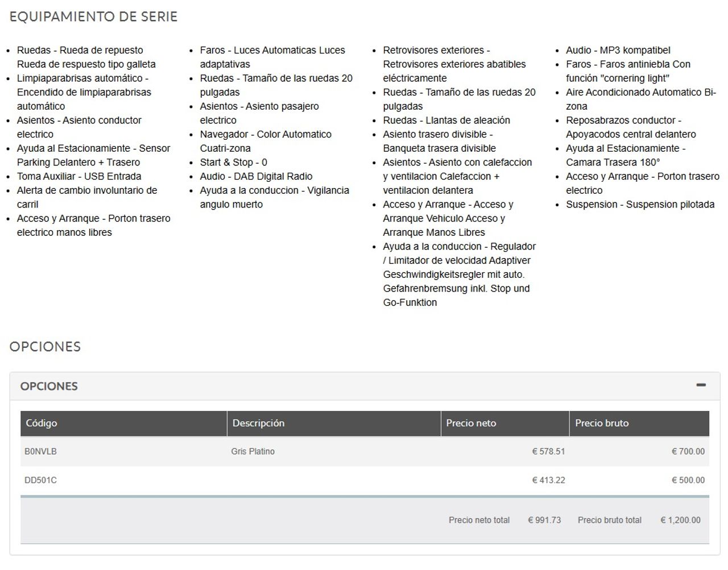728x570 pixels.
Task: Sort by the Código column header
Action: (42, 423)
